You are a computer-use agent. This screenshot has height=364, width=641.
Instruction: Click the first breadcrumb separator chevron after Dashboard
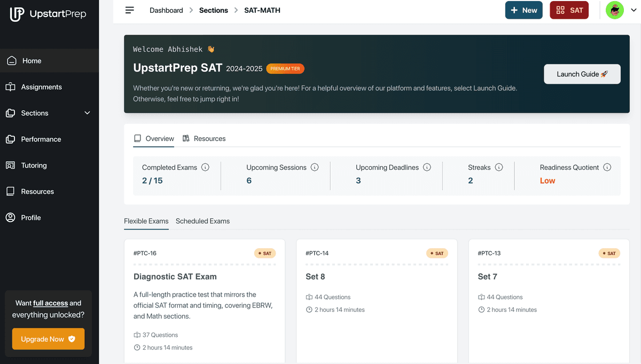pyautogui.click(x=191, y=10)
